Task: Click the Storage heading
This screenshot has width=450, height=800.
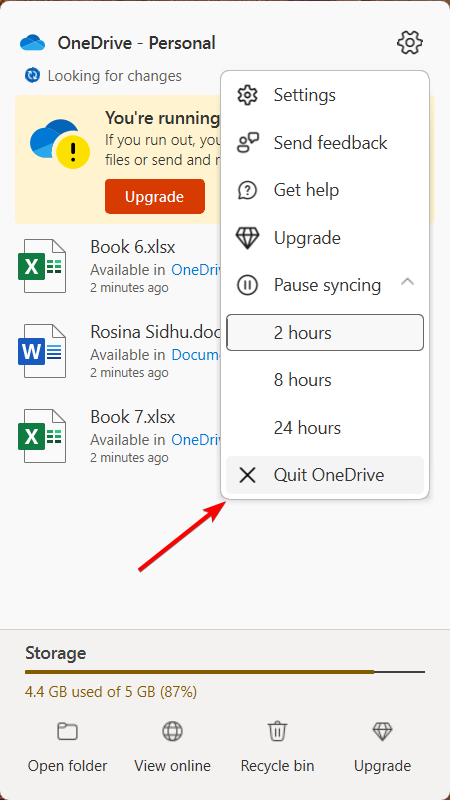Action: (56, 653)
